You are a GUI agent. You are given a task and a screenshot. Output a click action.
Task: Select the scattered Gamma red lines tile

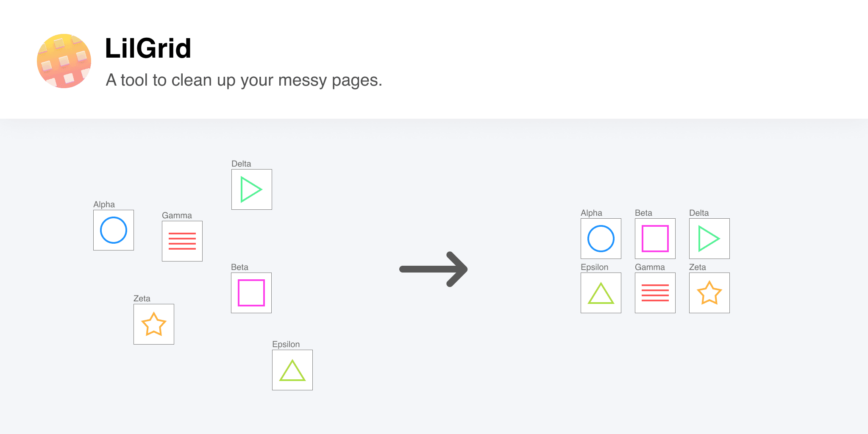point(182,241)
